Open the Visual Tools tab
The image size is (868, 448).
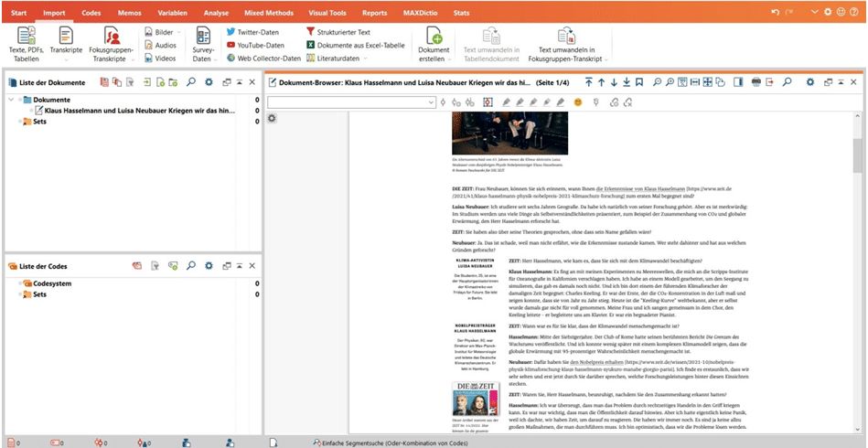pos(329,13)
